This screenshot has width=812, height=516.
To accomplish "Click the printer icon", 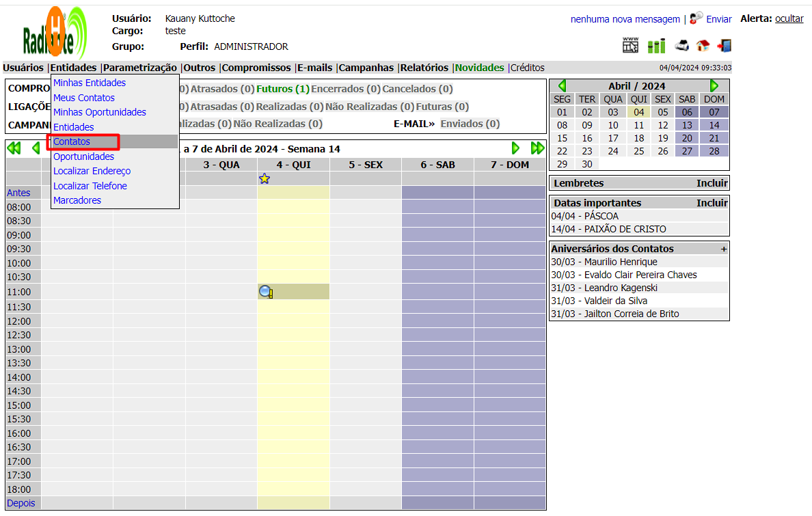I will (681, 46).
